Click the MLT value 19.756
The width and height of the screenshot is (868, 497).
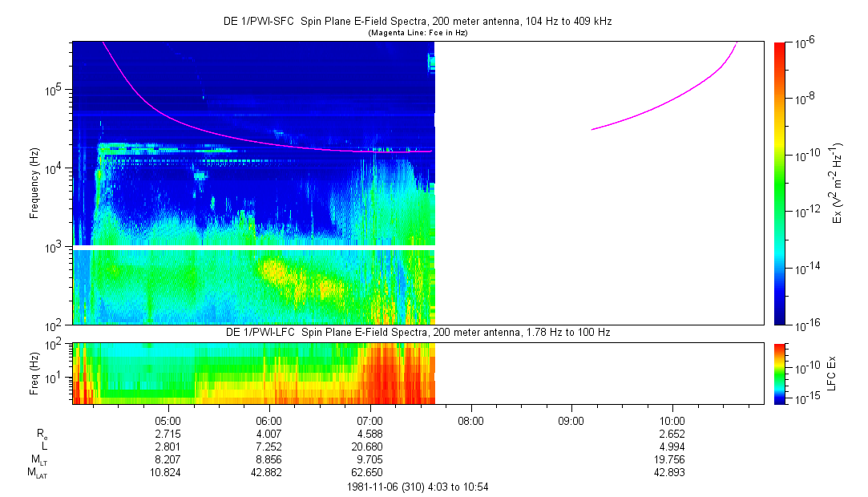[672, 459]
